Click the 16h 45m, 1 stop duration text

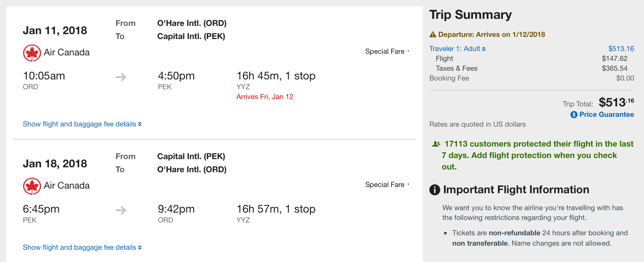276,76
